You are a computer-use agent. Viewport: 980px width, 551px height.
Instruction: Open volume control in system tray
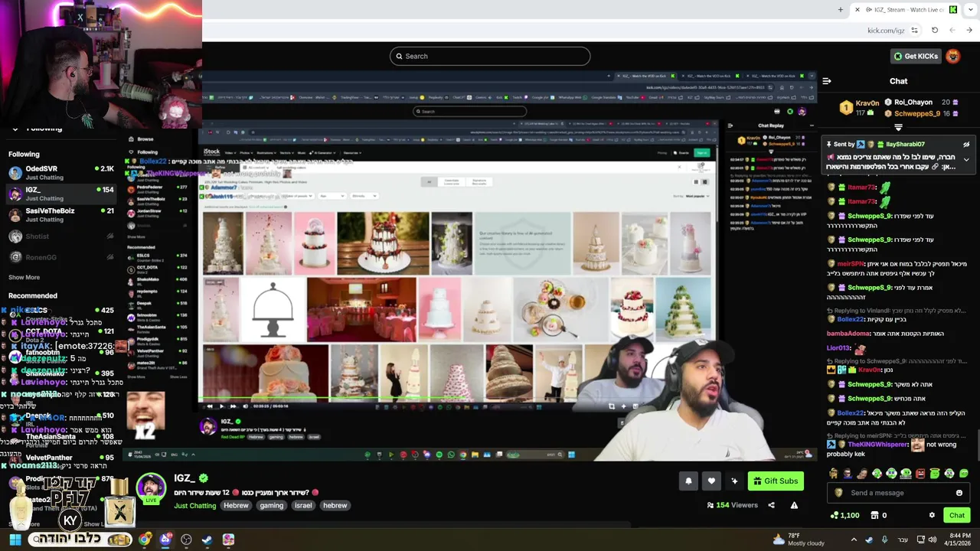point(932,540)
